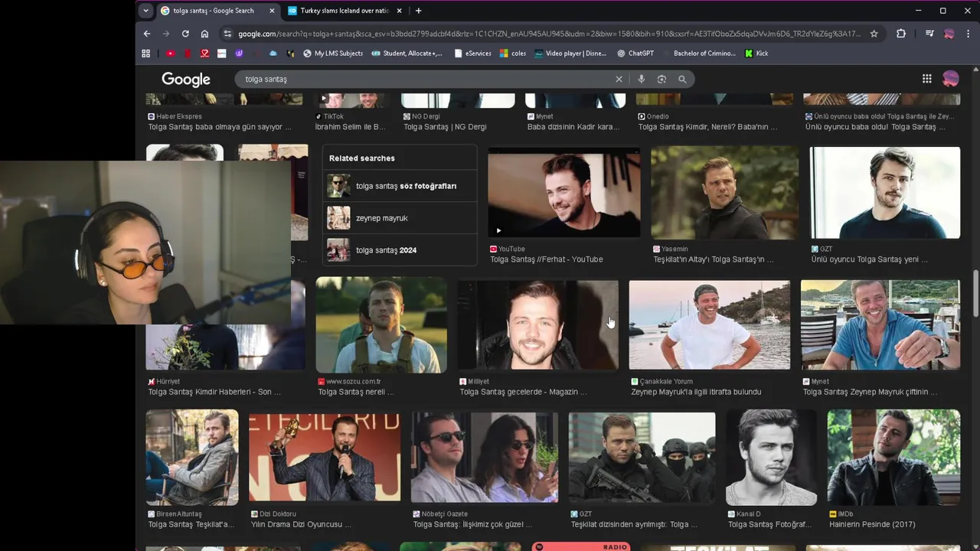The image size is (980, 551).
Task: Select related search zeynep mayruk
Action: point(400,218)
